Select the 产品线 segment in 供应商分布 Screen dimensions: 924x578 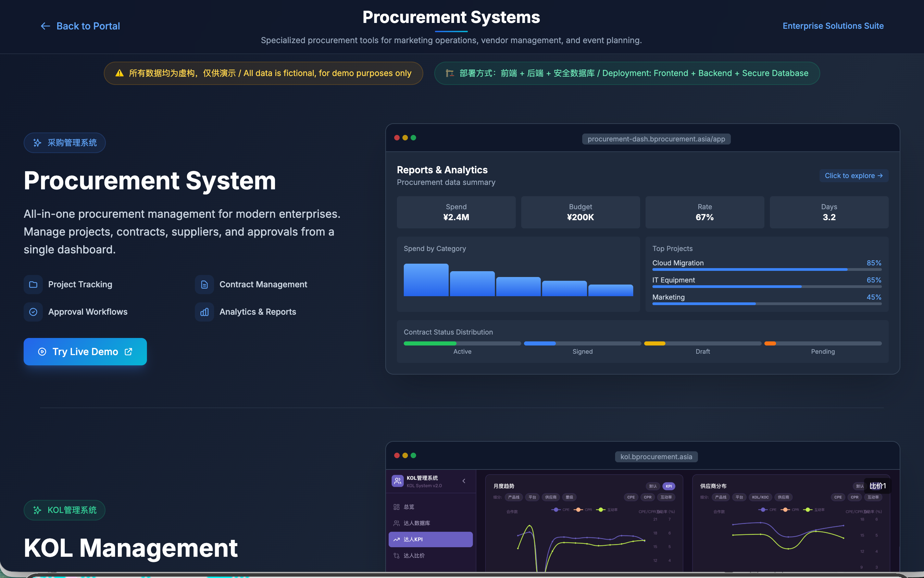[x=720, y=497]
